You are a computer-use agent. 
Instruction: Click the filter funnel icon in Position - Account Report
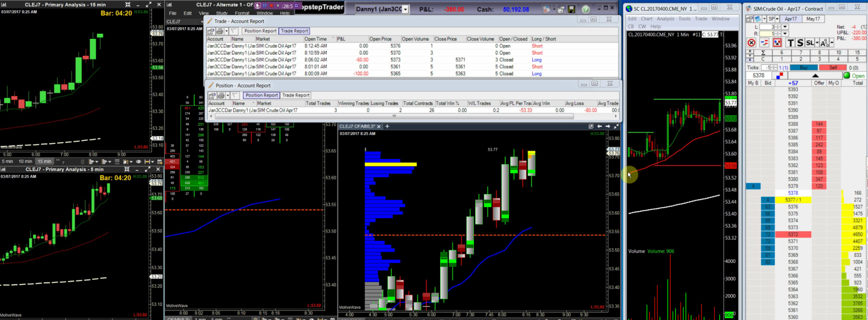(x=235, y=95)
